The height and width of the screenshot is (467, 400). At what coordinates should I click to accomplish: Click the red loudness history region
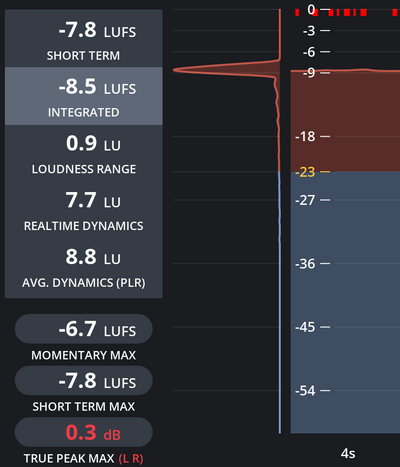[x=345, y=121]
